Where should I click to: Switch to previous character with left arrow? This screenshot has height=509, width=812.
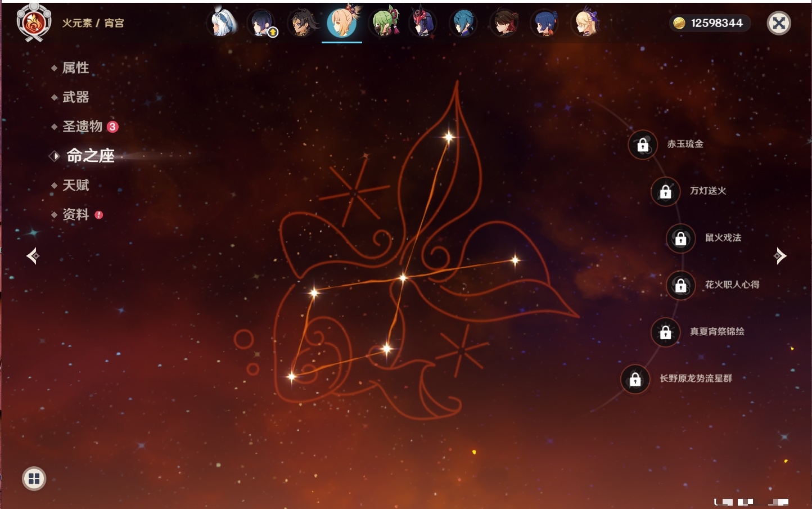33,256
